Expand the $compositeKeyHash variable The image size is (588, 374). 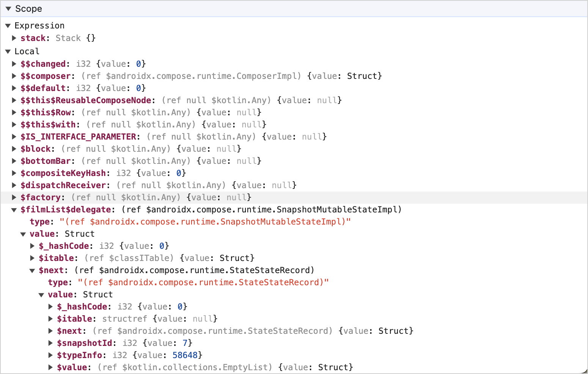(14, 173)
